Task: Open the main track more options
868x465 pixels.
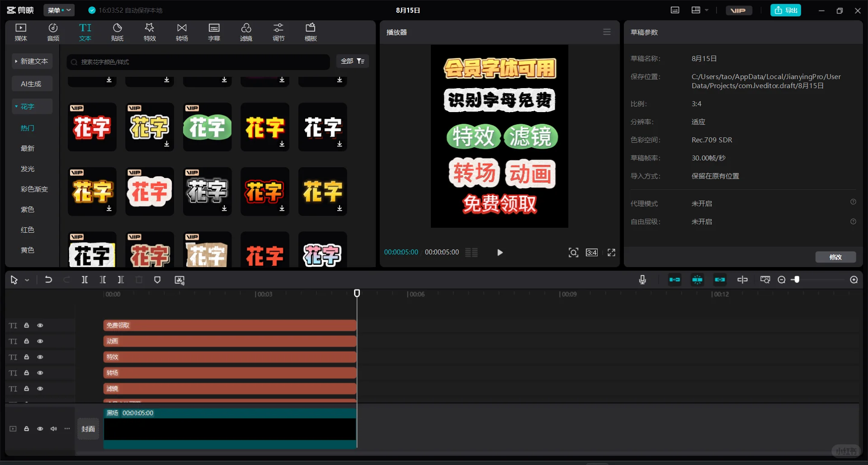Action: point(67,428)
